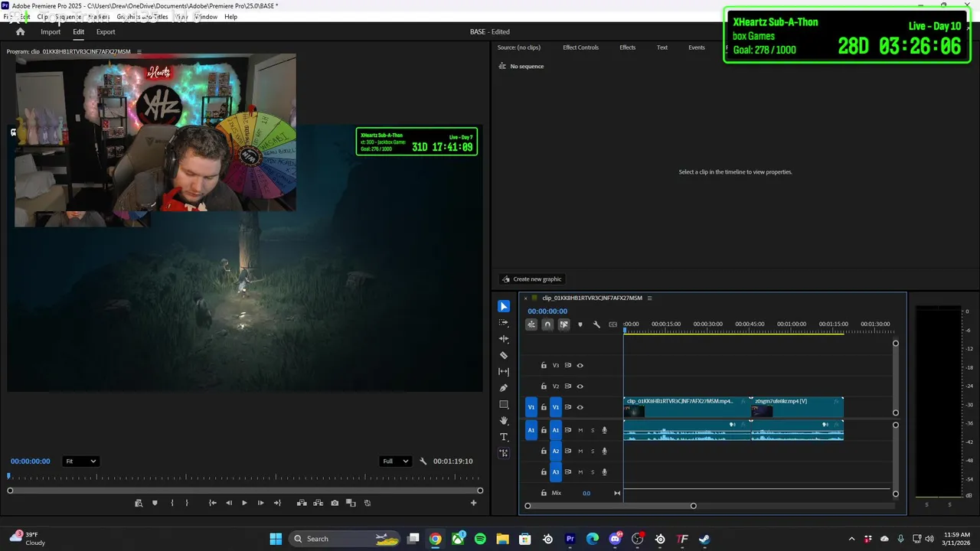Select the z0sgm7ufe8kr.mp4 video clip
The image size is (980, 551).
(x=797, y=407)
